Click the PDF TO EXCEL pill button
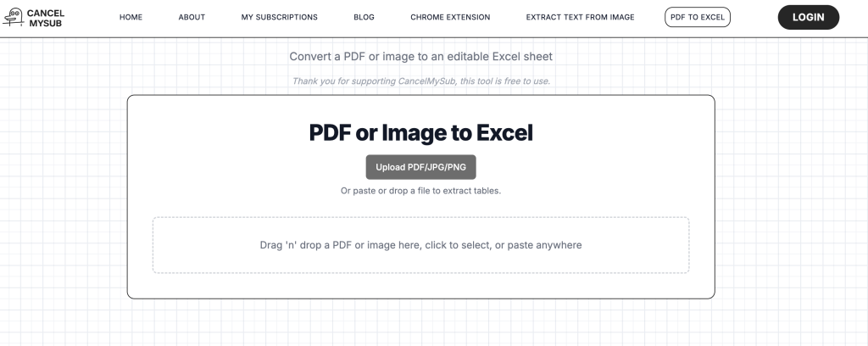This screenshot has height=346, width=868. click(698, 17)
